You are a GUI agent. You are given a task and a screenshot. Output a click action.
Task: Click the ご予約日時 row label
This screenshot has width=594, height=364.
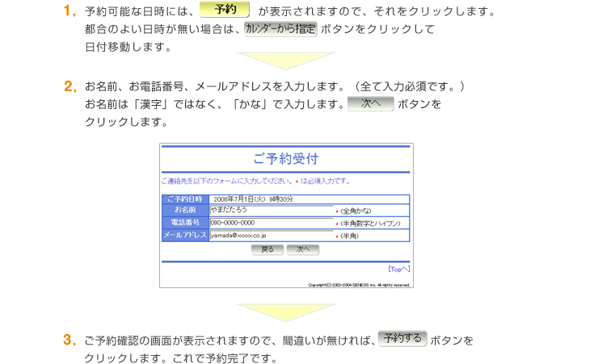[185, 199]
